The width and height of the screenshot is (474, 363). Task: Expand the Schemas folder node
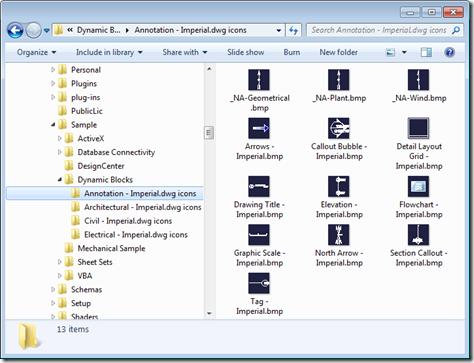pos(53,289)
